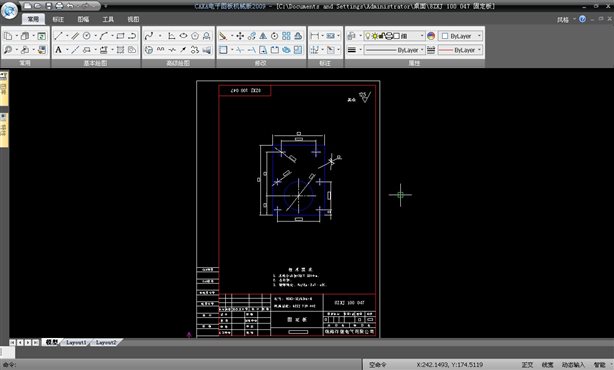Image resolution: width=614 pixels, height=370 pixels.
Task: Choose the Ellipse tool
Action: (x=183, y=36)
